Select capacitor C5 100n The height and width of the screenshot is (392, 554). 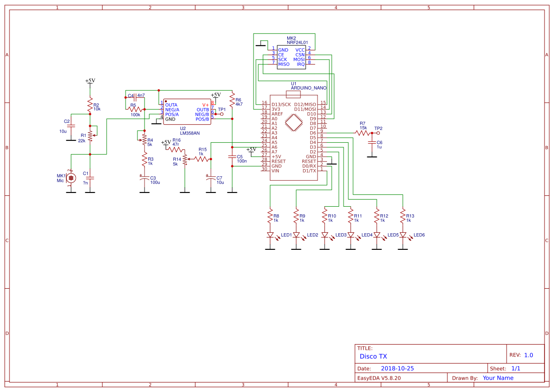[232, 156]
